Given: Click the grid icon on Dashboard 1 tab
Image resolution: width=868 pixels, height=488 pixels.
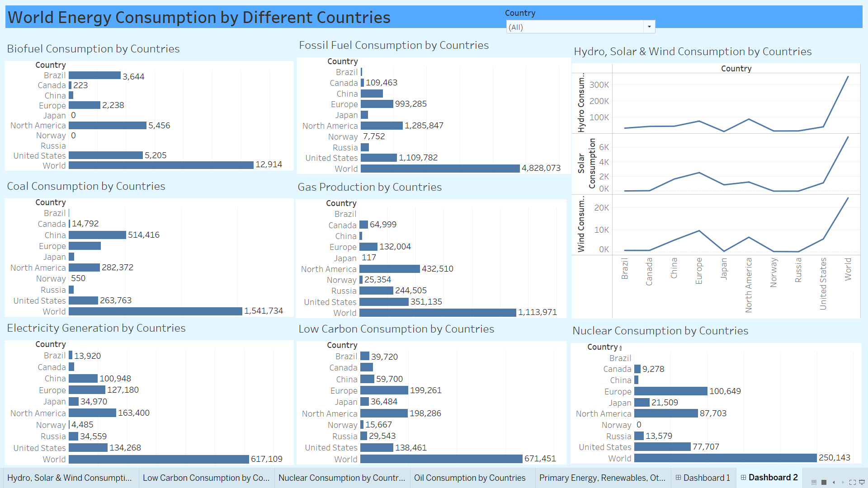Looking at the screenshot, I should coord(678,478).
